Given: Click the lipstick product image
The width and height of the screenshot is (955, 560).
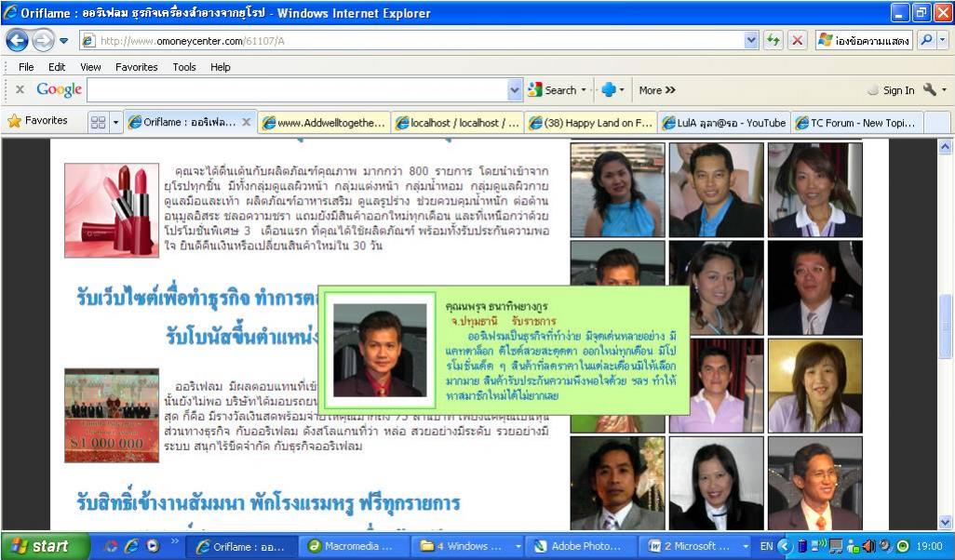Looking at the screenshot, I should click(112, 210).
